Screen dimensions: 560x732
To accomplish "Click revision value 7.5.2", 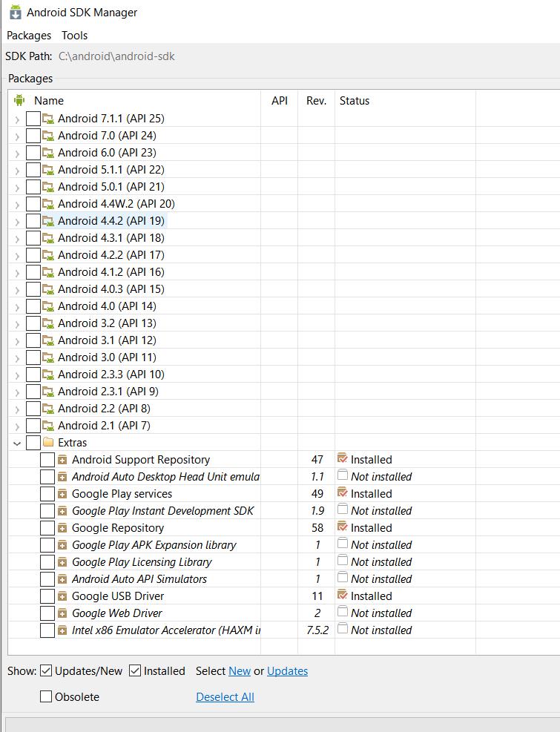I will click(317, 630).
